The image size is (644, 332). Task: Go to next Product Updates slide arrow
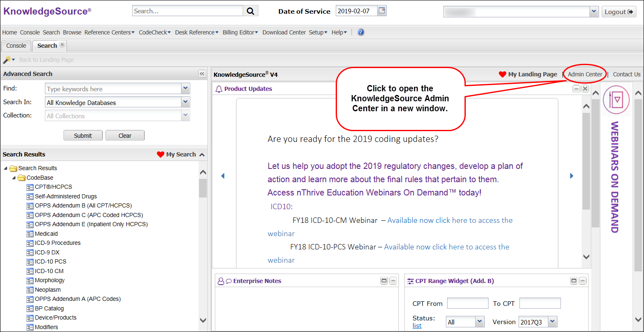tap(571, 176)
